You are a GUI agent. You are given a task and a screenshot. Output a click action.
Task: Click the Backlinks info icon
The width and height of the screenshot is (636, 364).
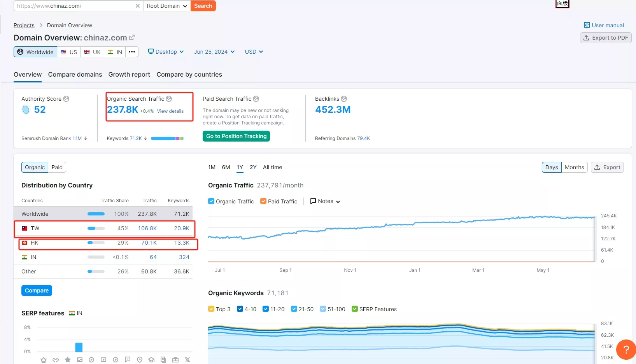[344, 99]
